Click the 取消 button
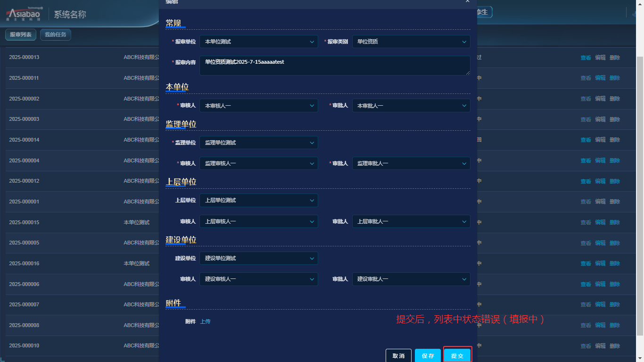 [398, 355]
